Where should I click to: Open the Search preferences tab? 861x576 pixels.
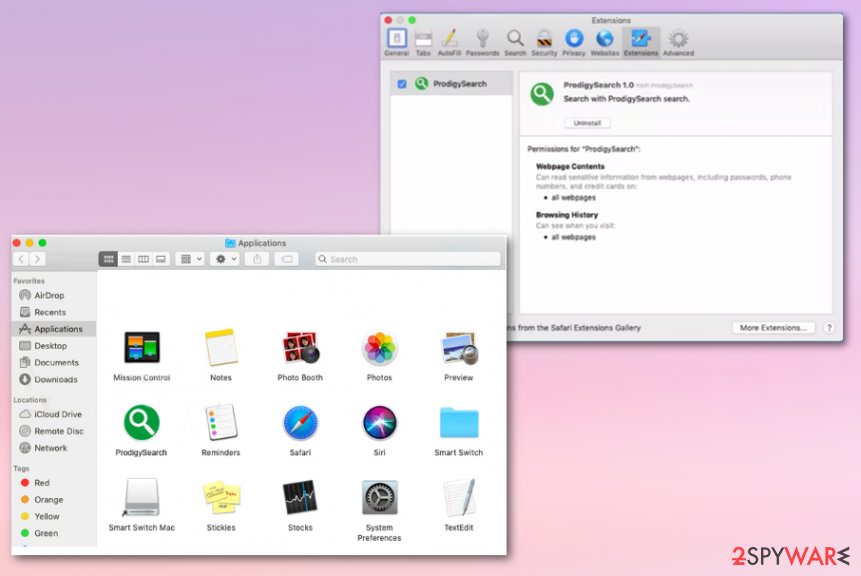(515, 43)
